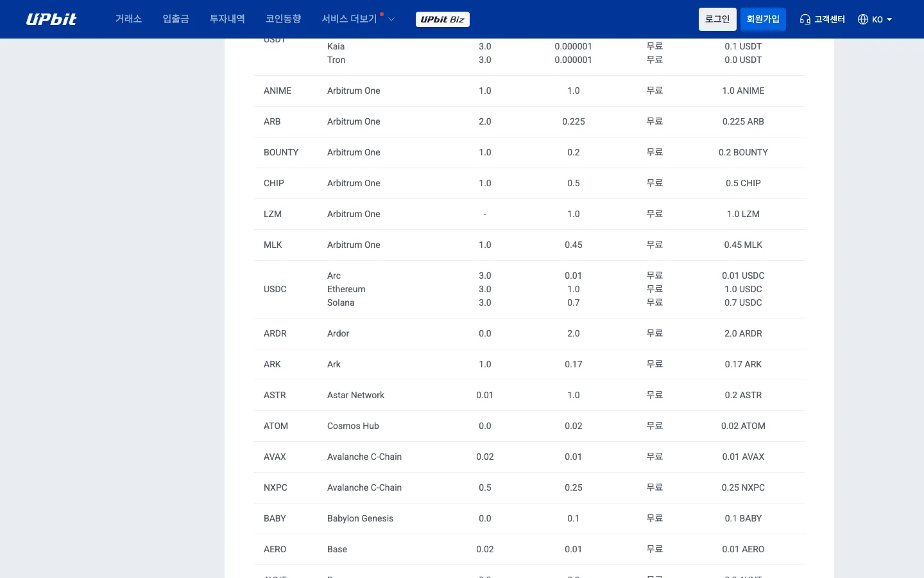Select the CHIP currency cell
This screenshot has width=924, height=578.
(x=274, y=183)
